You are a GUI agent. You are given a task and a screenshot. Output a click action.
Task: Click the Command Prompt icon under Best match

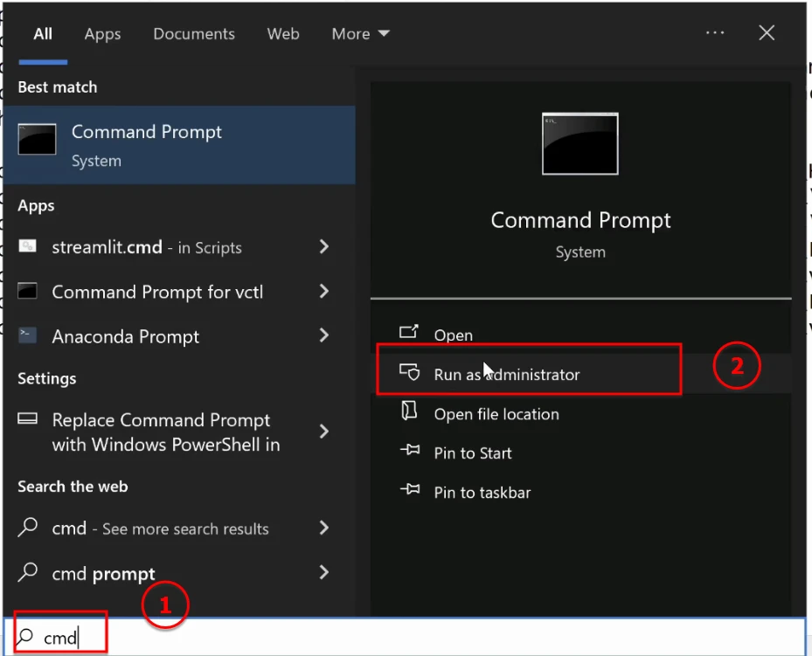pos(37,139)
